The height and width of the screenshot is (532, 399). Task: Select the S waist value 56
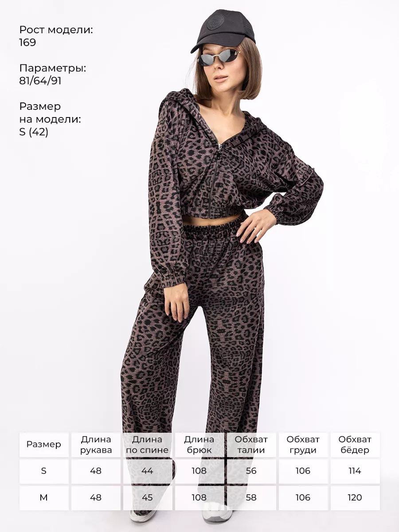point(251,471)
